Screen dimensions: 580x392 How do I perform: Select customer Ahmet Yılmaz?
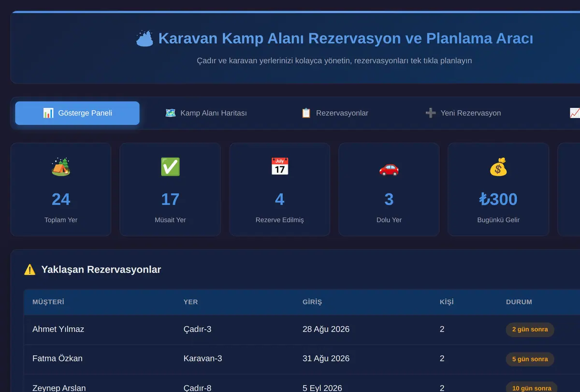[x=58, y=329]
